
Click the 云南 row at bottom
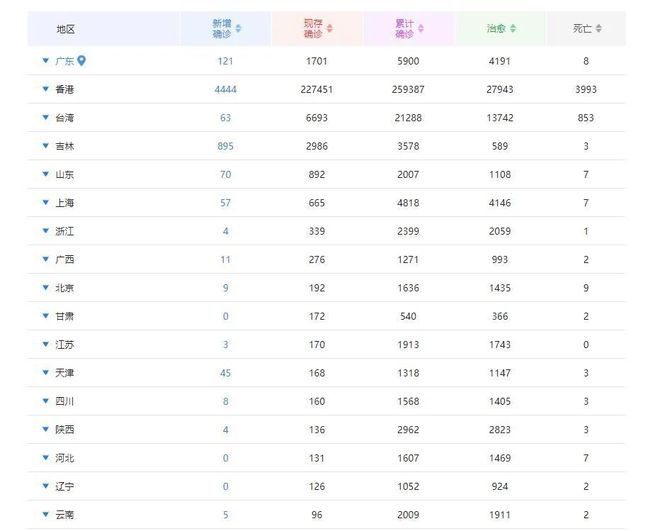(65, 515)
